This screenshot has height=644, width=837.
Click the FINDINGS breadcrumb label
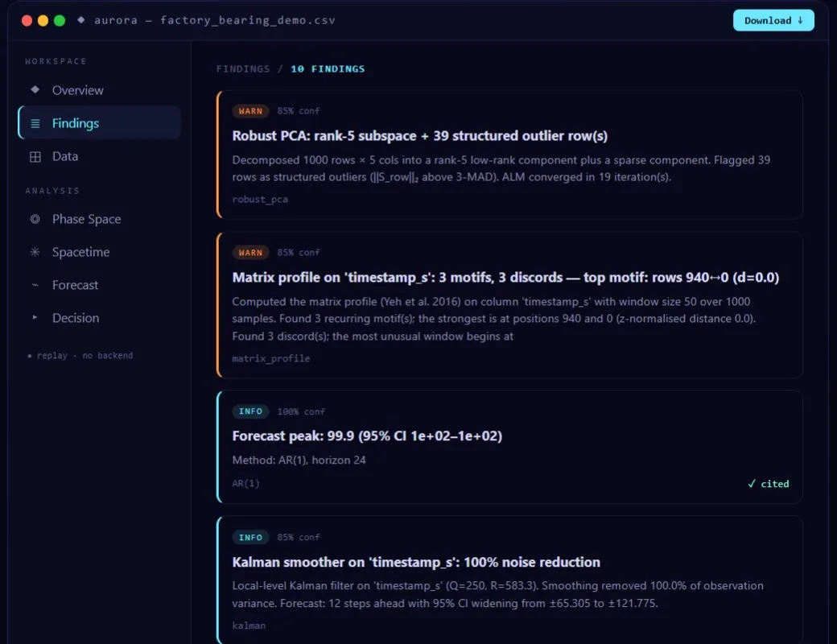243,69
